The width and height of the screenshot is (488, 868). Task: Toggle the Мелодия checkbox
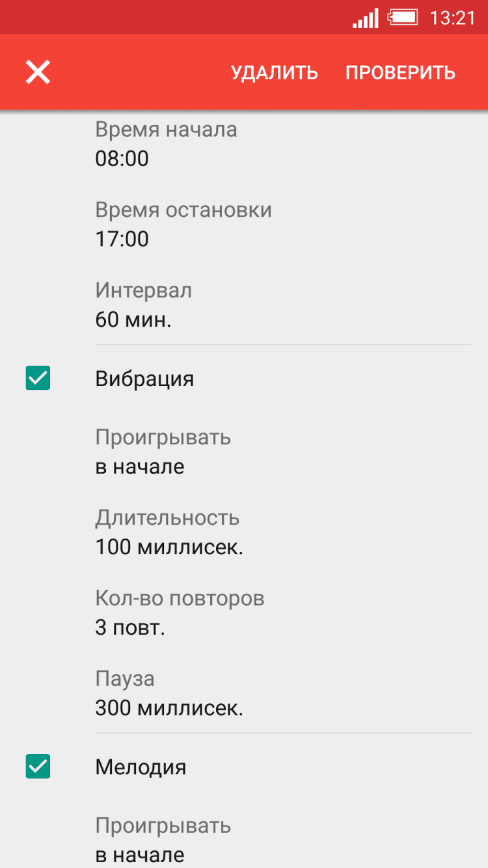click(38, 766)
